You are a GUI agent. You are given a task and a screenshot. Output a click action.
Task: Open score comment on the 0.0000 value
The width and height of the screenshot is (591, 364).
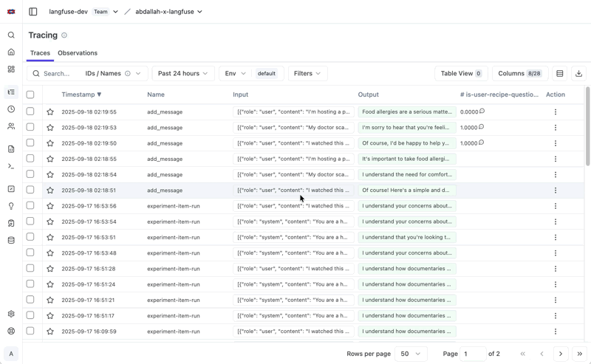(x=482, y=111)
